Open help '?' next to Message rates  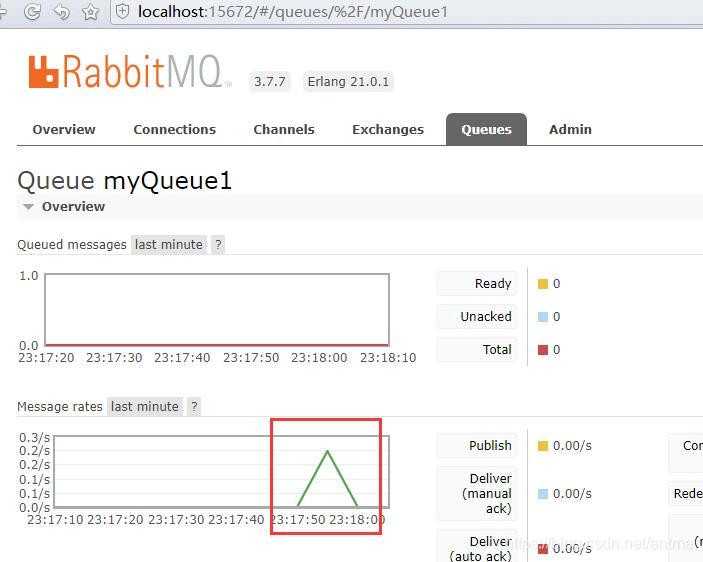tap(194, 406)
